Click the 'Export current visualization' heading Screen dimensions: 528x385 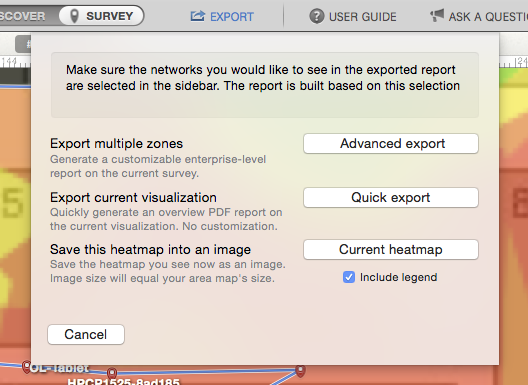(x=133, y=197)
